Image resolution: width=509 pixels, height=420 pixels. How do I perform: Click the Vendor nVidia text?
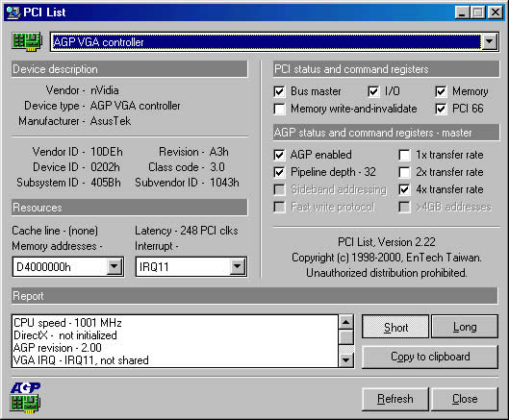tap(82, 90)
